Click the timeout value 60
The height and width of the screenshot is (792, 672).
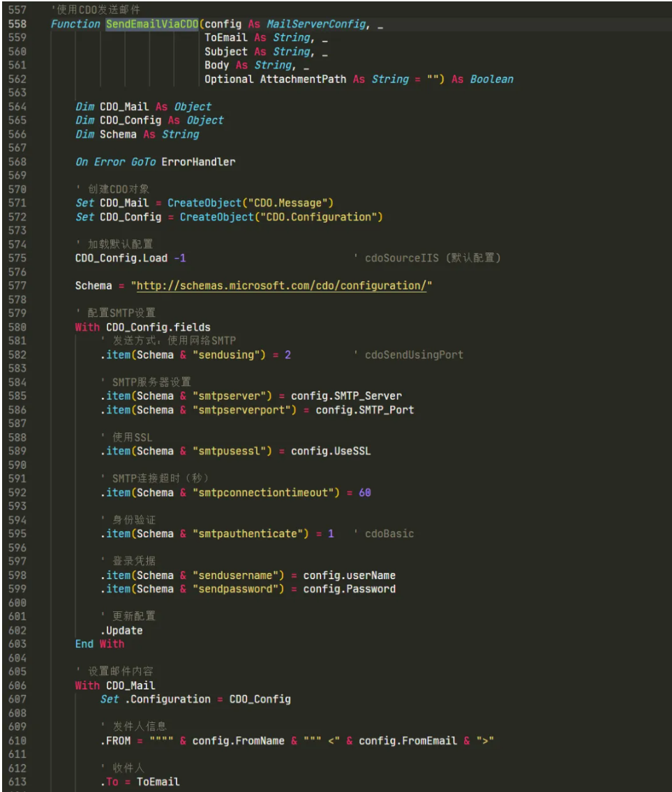point(365,493)
